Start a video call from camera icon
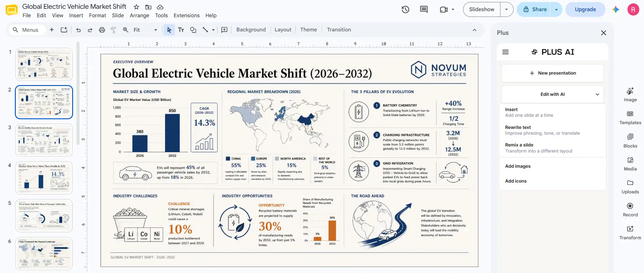Image resolution: width=644 pixels, height=273 pixels. point(444,9)
